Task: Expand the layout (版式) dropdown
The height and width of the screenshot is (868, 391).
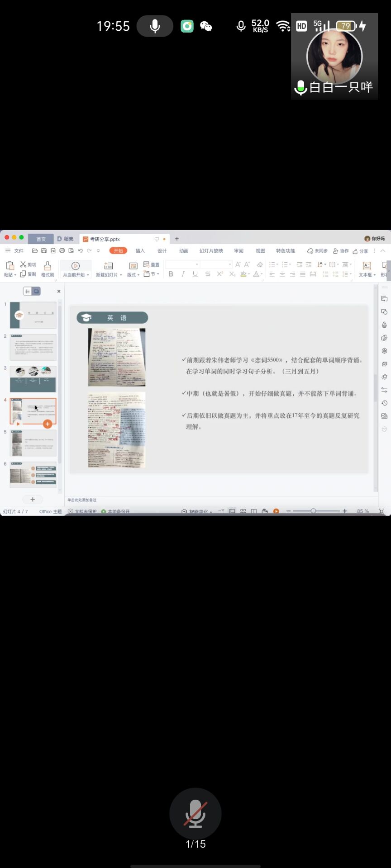Action: [137, 275]
